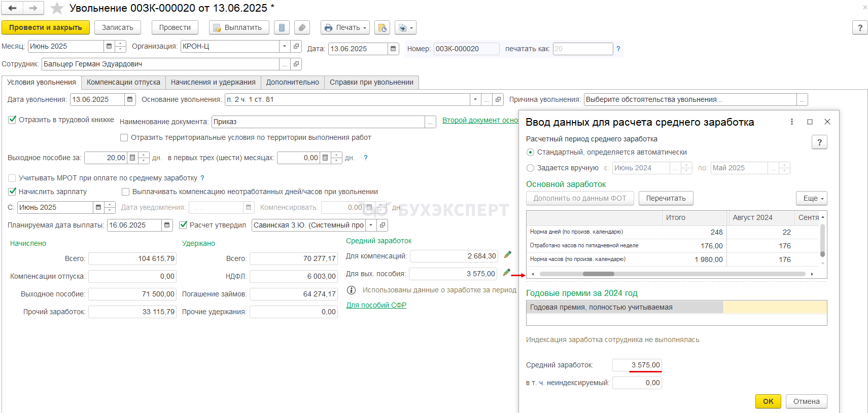This screenshot has height=413, width=868.
Task: Click help question mark near print-as field
Action: [618, 49]
